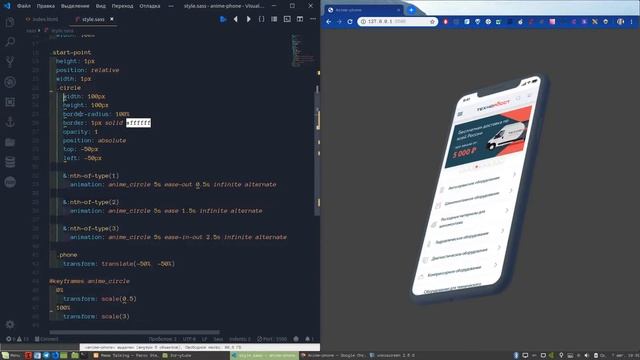Go back in Chrome browser
640x360 pixels.
329,22
